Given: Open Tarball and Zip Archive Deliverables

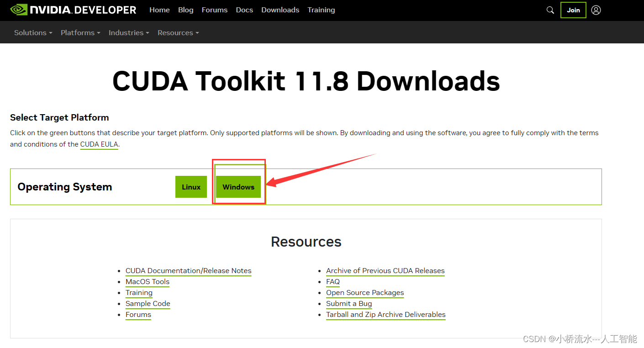Looking at the screenshot, I should click(386, 315).
